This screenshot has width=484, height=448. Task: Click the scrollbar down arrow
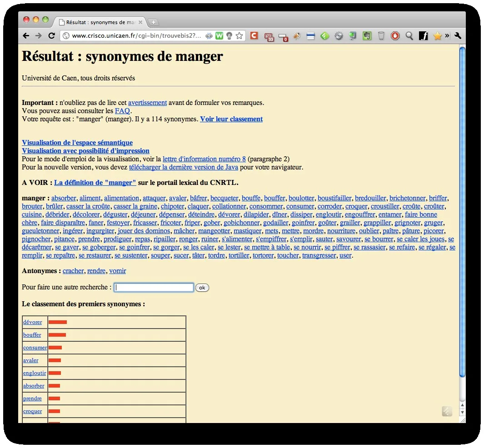pos(462,413)
